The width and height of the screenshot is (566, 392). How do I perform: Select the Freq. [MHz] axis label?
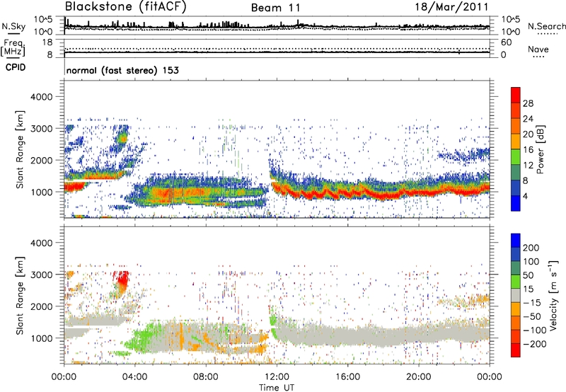coord(13,48)
